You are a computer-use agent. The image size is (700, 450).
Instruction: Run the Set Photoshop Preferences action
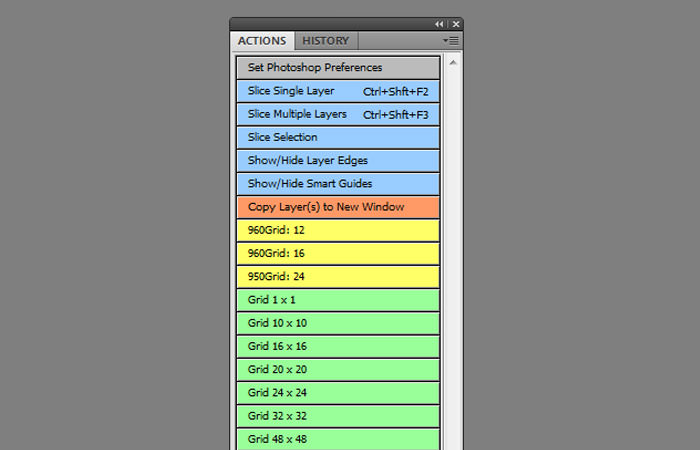click(x=338, y=68)
